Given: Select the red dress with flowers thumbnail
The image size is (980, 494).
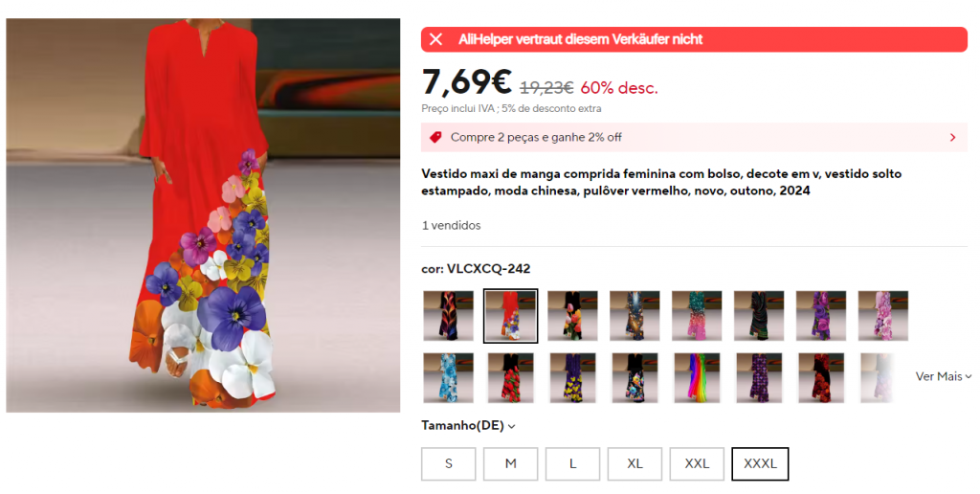Looking at the screenshot, I should coord(511,316).
